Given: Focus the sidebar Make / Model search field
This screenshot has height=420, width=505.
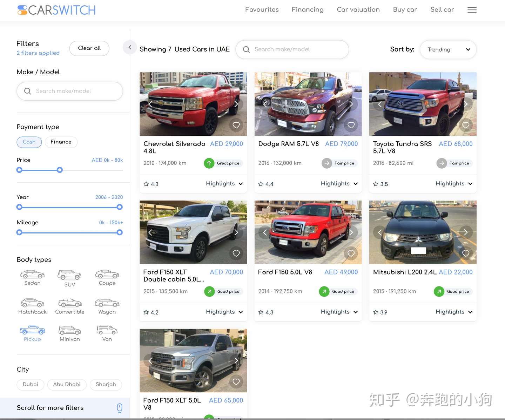Looking at the screenshot, I should tap(70, 91).
